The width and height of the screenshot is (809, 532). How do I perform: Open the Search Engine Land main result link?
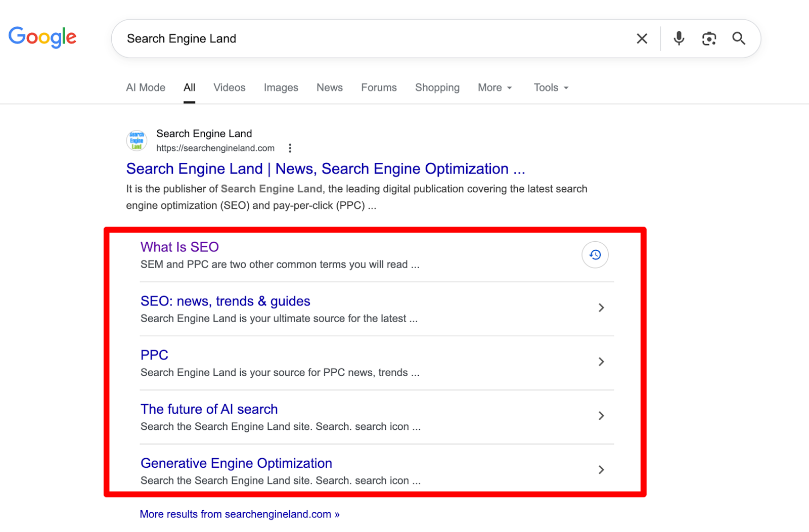pos(326,168)
